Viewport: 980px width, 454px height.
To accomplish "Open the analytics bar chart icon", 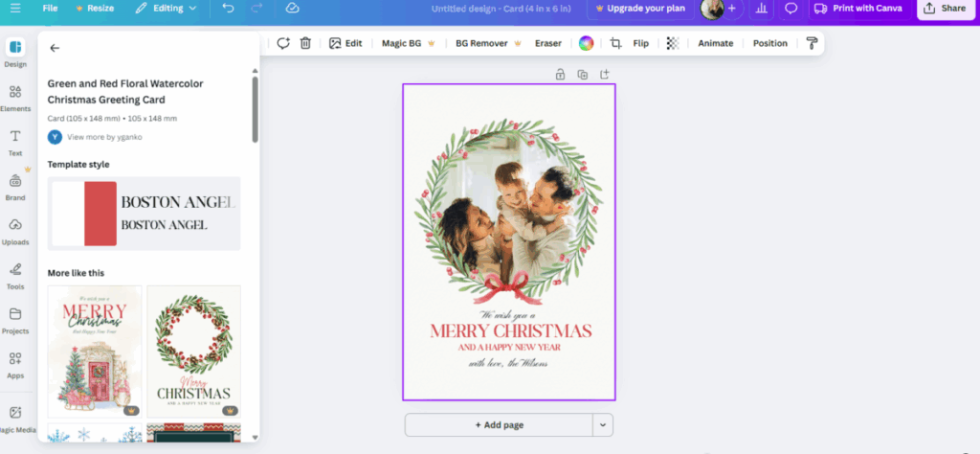I will 761,8.
